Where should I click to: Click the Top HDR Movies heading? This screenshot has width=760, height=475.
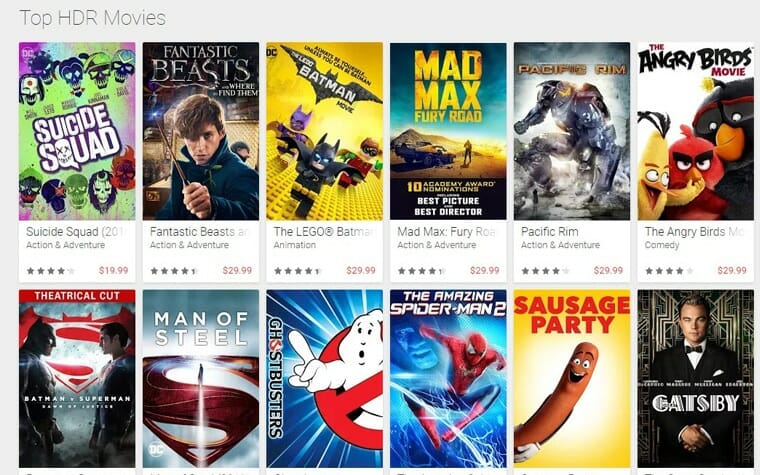coord(93,18)
